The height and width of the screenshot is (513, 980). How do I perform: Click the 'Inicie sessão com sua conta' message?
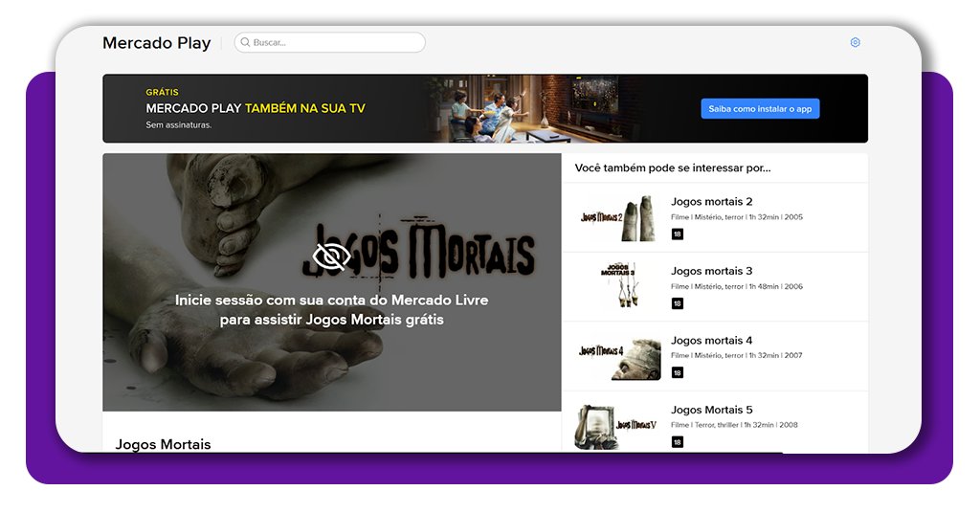tap(332, 310)
